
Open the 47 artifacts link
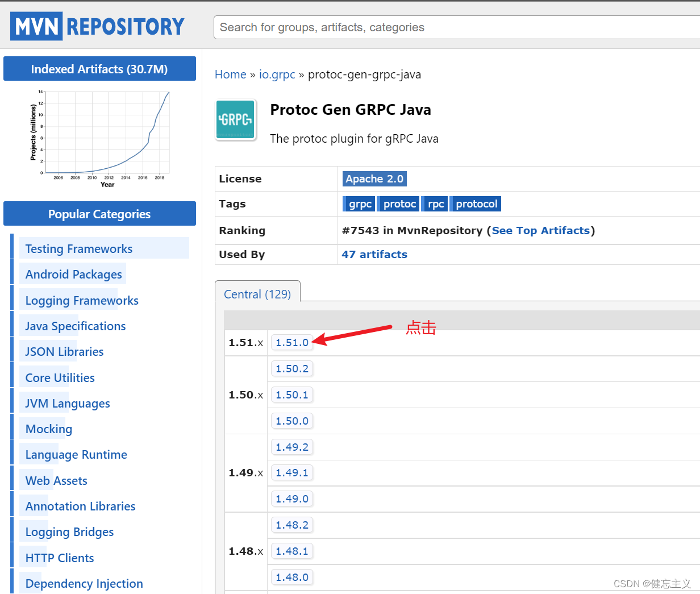374,255
